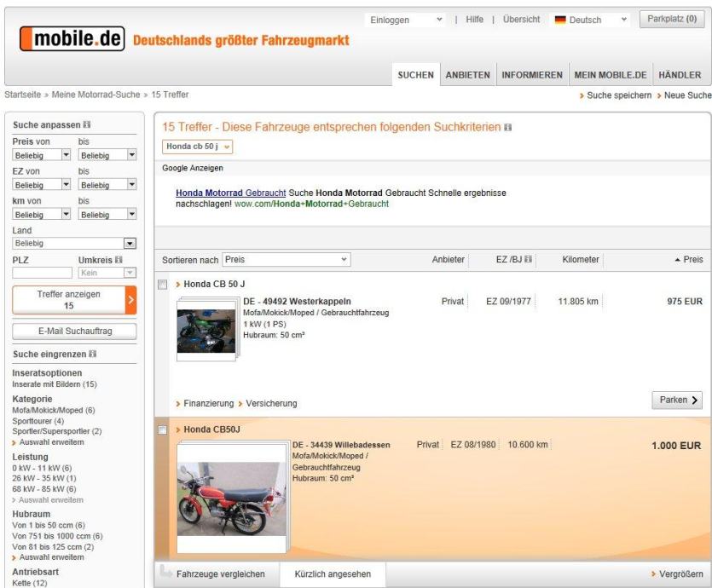Open the Honda CB 50 J listing title
Image resolution: width=712 pixels, height=588 pixels.
tap(214, 284)
